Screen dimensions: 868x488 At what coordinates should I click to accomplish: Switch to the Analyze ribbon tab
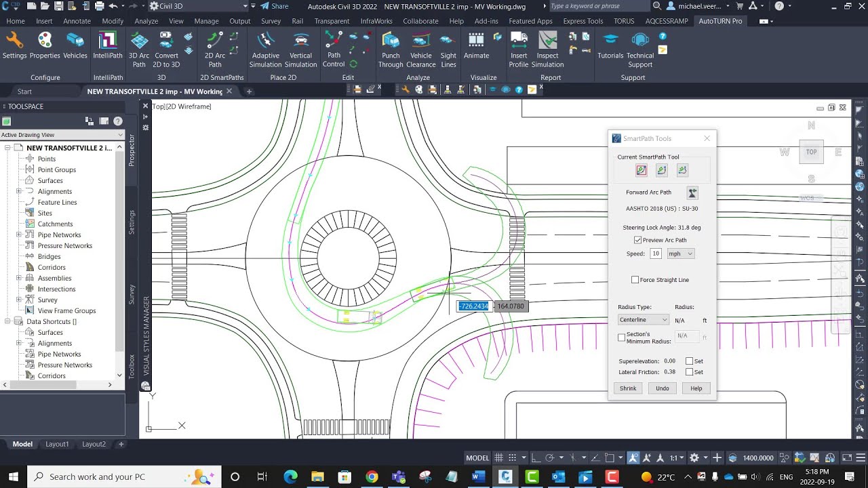coord(146,21)
